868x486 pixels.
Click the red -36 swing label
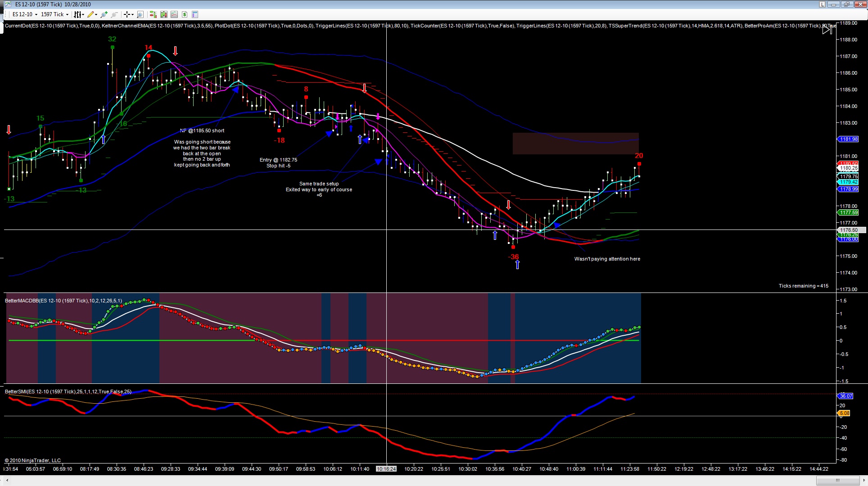[513, 257]
